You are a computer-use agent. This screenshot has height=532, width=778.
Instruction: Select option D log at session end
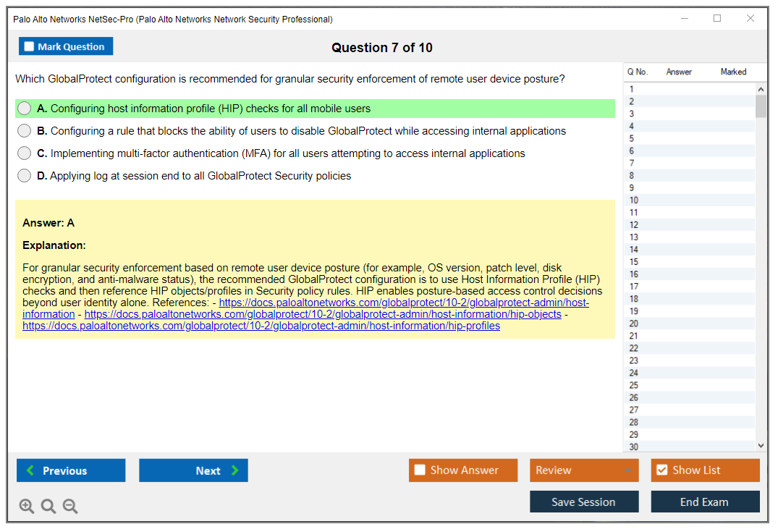(25, 176)
